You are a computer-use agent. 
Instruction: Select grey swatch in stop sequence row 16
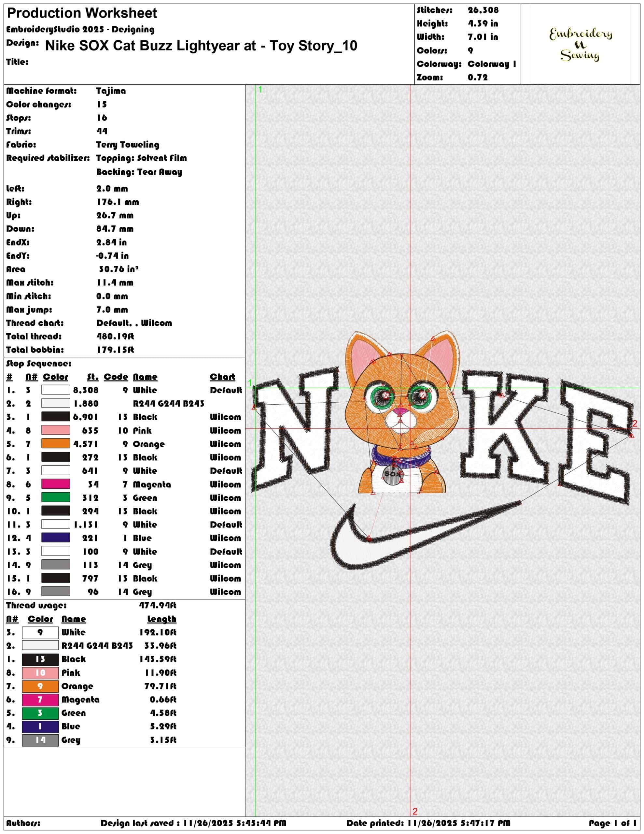tap(56, 592)
